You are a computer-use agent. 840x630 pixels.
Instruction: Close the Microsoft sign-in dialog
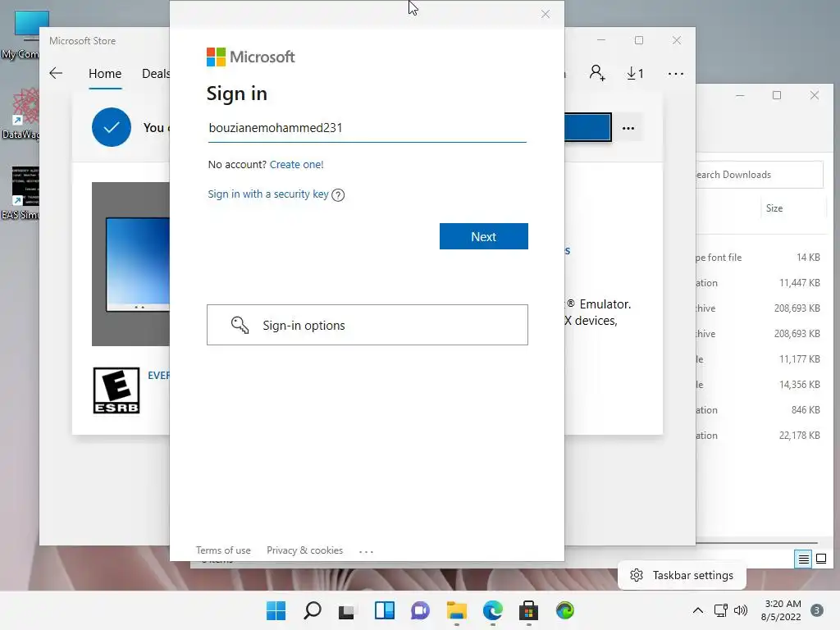(546, 14)
